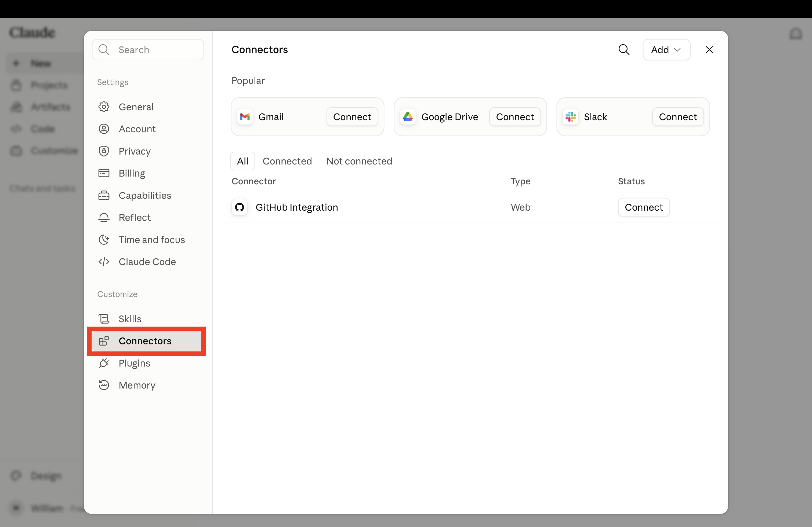Connect Slack
This screenshot has width=812, height=527.
[x=677, y=117]
